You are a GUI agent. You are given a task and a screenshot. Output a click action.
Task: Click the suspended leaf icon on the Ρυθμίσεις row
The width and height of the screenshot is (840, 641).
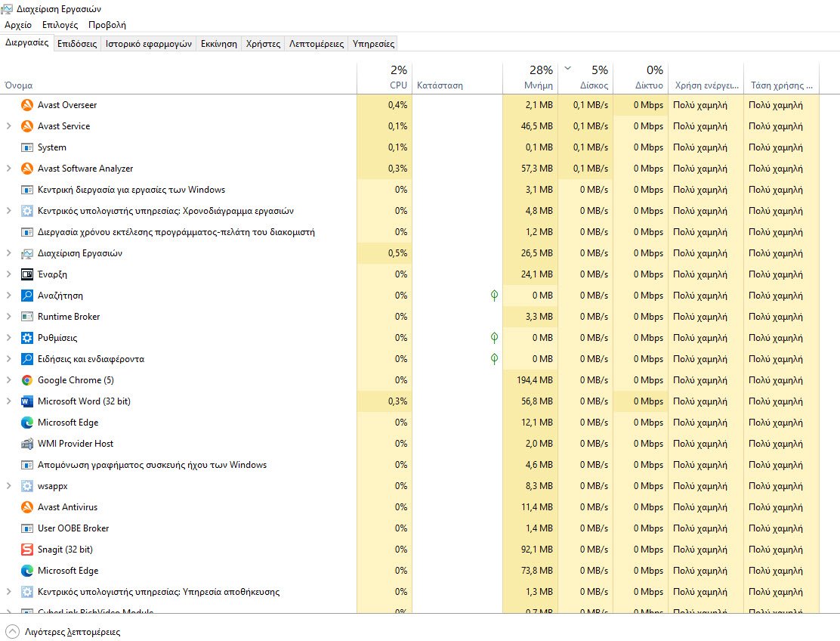(x=495, y=338)
